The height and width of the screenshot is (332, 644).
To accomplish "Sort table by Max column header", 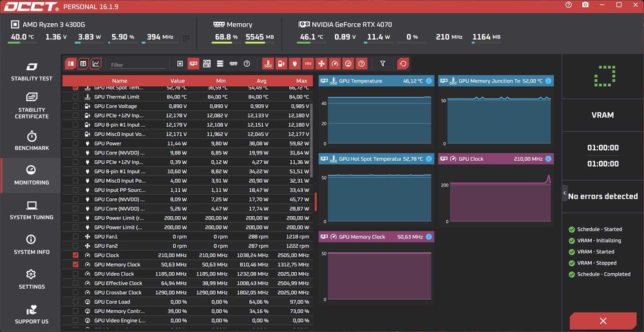I will coord(301,81).
